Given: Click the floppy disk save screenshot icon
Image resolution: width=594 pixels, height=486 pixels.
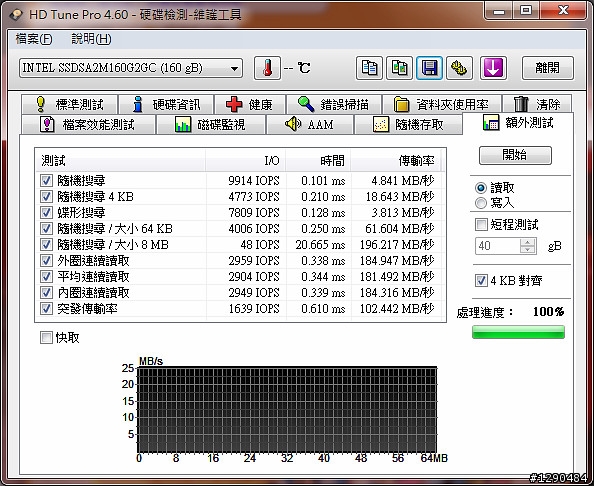Looking at the screenshot, I should coord(429,69).
